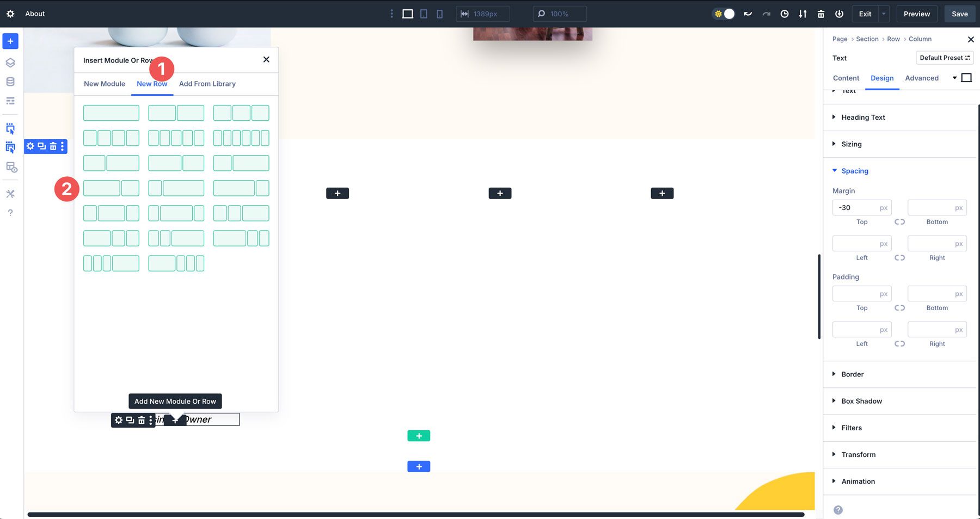Click the preview swatch beside the Advanced tab
980x519 pixels.
[967, 77]
